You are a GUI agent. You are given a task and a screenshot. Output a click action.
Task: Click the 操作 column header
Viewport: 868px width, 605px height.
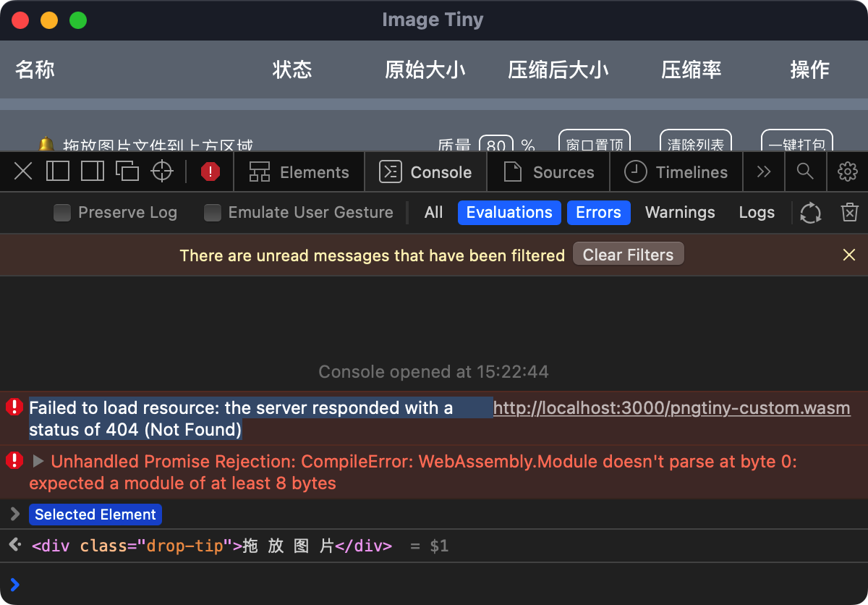pyautogui.click(x=809, y=70)
